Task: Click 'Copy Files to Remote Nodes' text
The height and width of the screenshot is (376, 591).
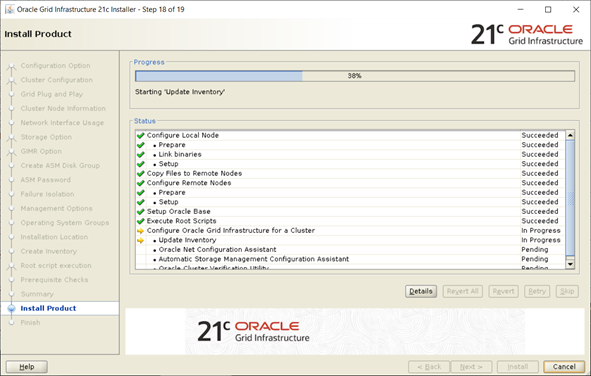Action: [x=194, y=174]
